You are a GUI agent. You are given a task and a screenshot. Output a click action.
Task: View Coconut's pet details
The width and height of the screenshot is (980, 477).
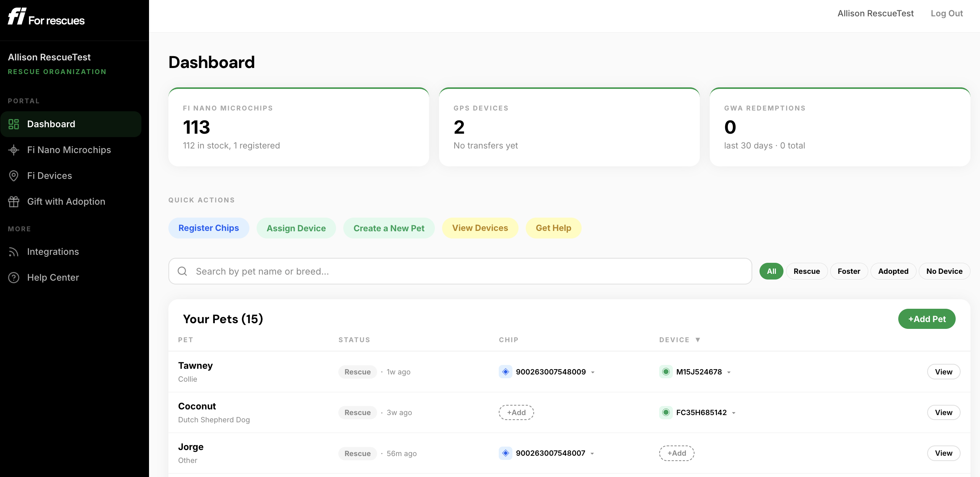(x=944, y=412)
